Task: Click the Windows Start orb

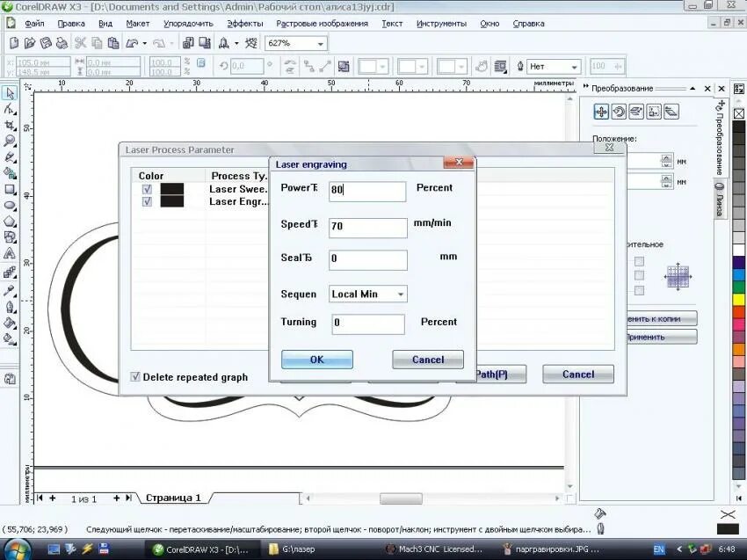Action: pyautogui.click(x=18, y=549)
